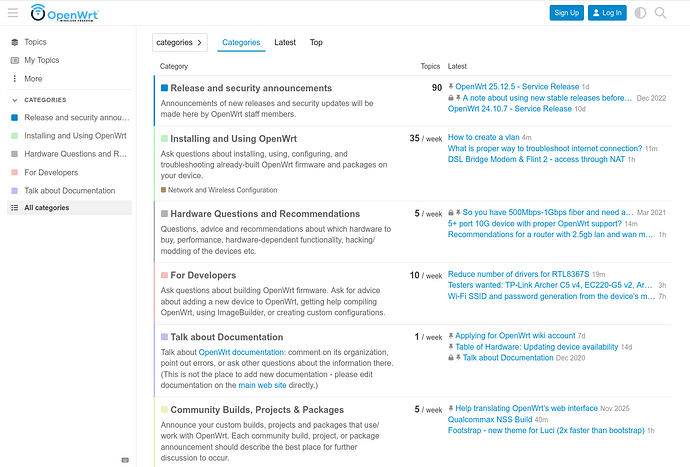Click the Topics layers icon in sidebar

point(15,42)
